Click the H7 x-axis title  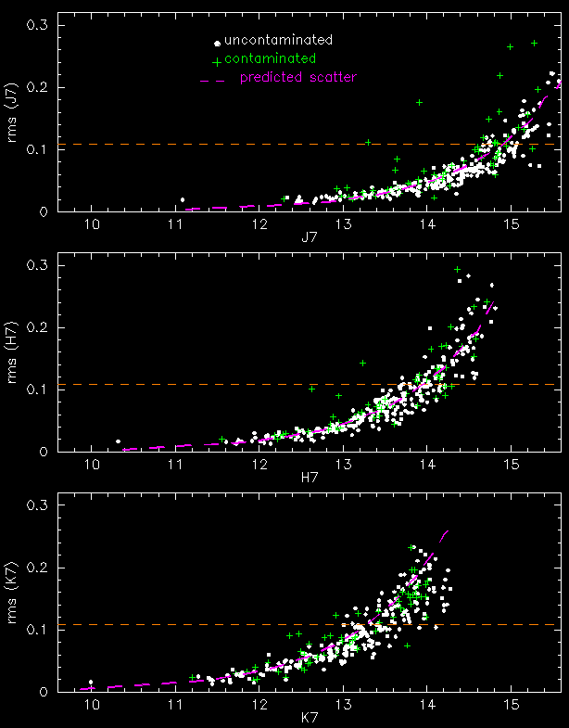click(309, 479)
